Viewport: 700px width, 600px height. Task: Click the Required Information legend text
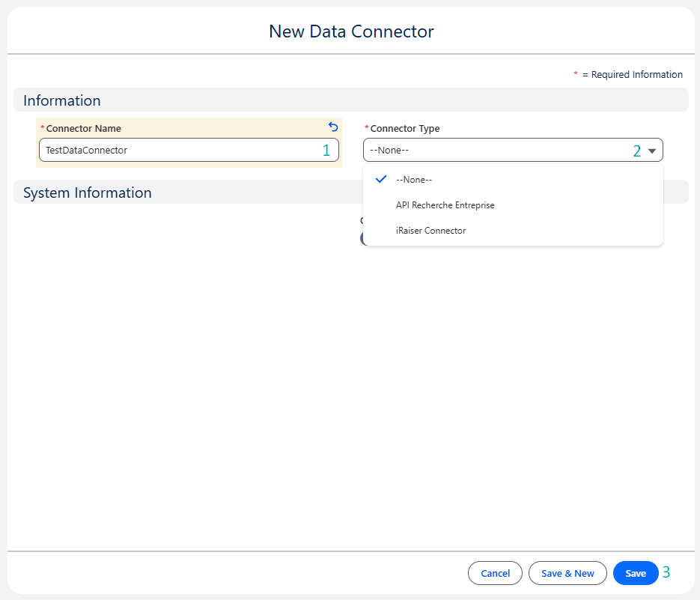(x=630, y=74)
